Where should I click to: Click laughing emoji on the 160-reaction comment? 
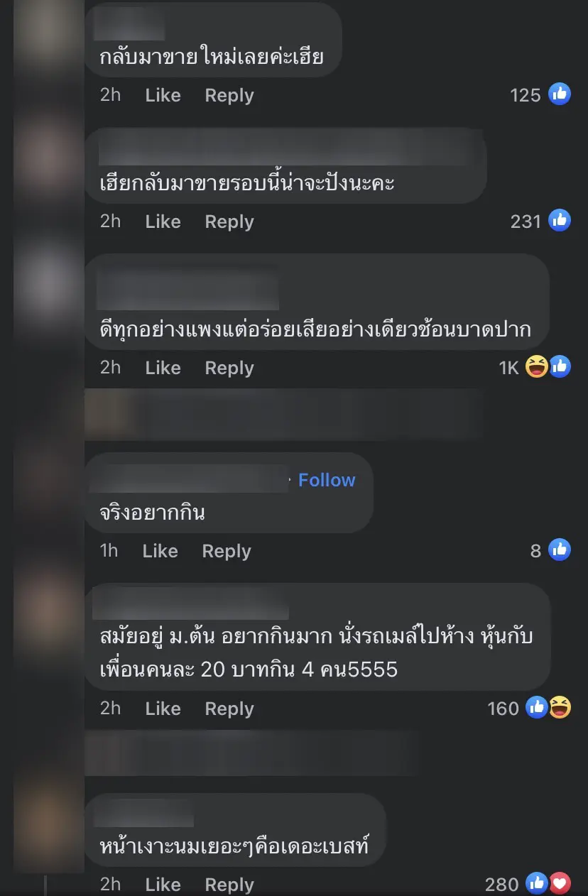pyautogui.click(x=560, y=707)
